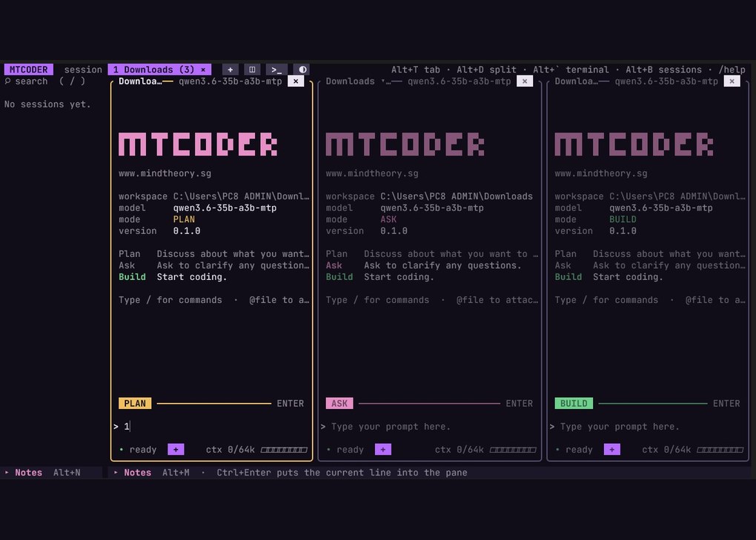This screenshot has height=540, width=756.
Task: Click the ctx usage bar in ASK pane
Action: (x=513, y=450)
